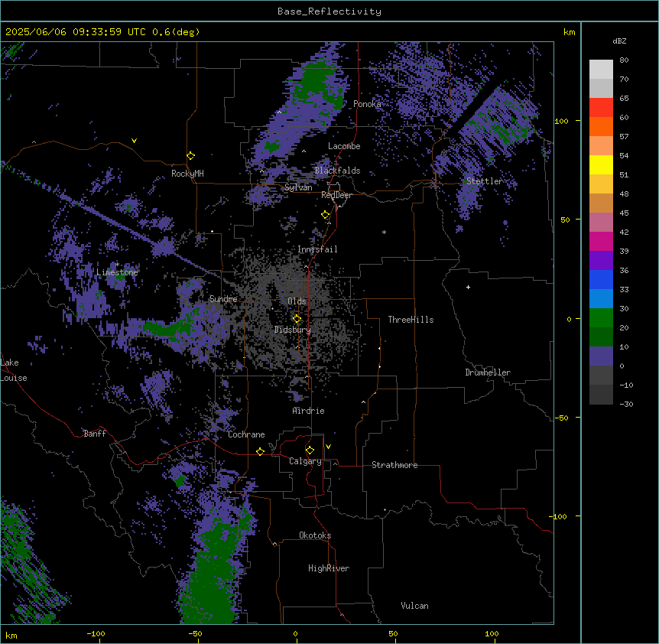Click the bright green 30 dBZ legend swatch
The image size is (659, 644).
click(x=601, y=318)
